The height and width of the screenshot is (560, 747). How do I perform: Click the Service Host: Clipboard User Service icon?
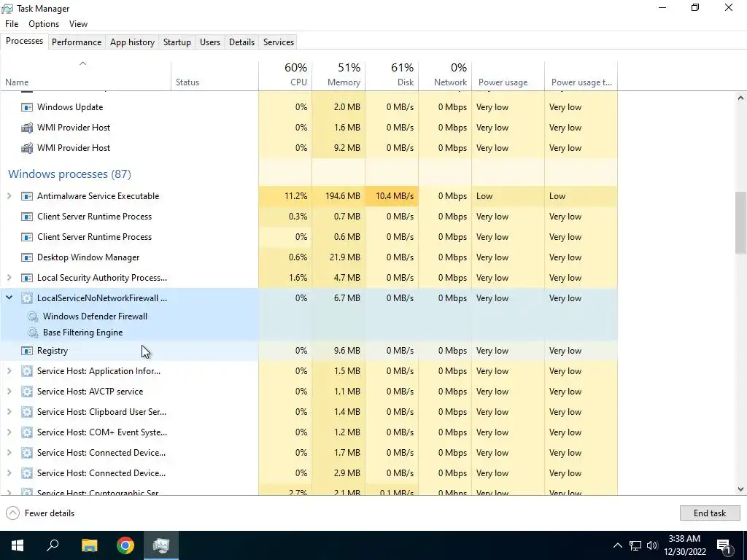pyautogui.click(x=27, y=413)
